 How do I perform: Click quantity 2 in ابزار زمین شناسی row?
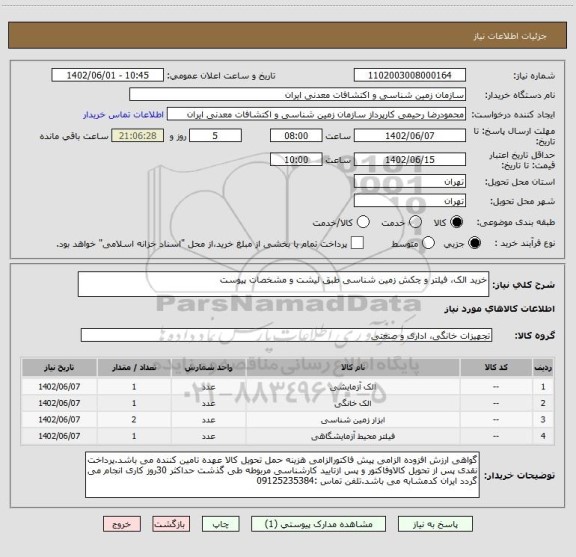pyautogui.click(x=134, y=420)
